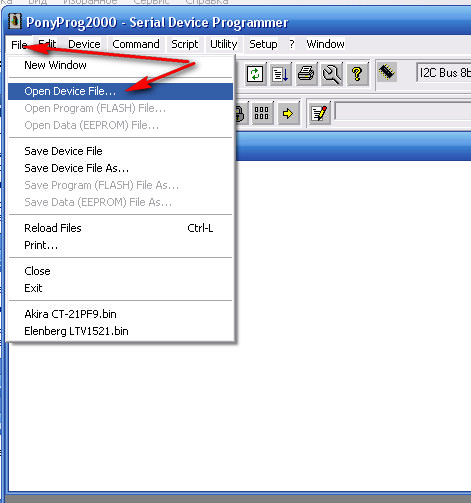The image size is (471, 503).
Task: Click the yellow right arrow icon
Action: (288, 113)
